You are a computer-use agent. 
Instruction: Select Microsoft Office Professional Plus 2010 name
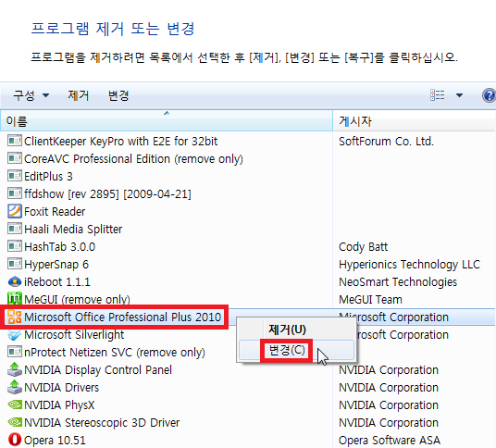(122, 317)
